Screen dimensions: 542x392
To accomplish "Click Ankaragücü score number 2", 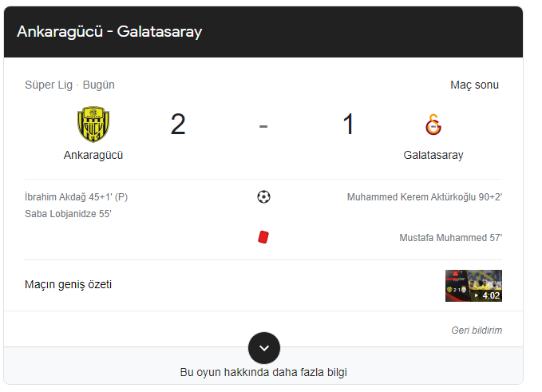I will click(x=178, y=125).
